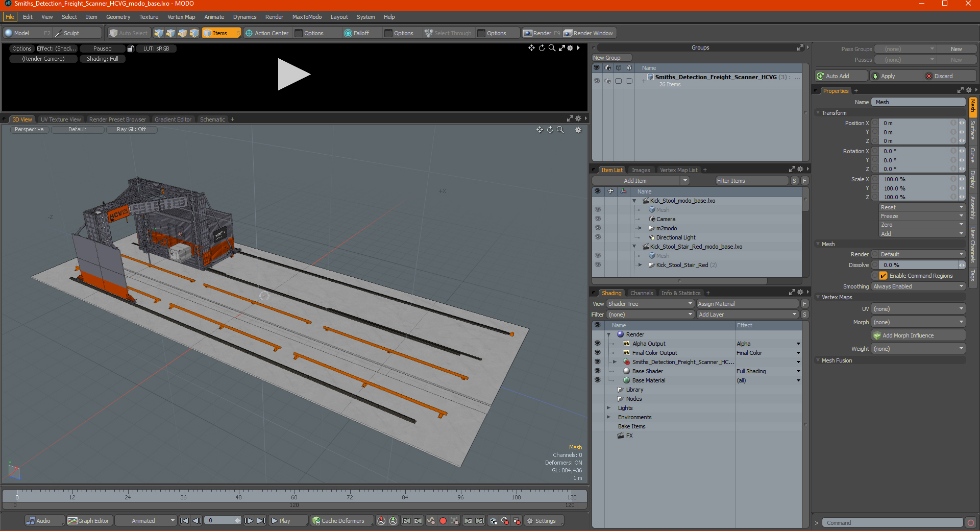The width and height of the screenshot is (980, 531).
Task: Toggle Alpha Output visibility eye
Action: 598,344
